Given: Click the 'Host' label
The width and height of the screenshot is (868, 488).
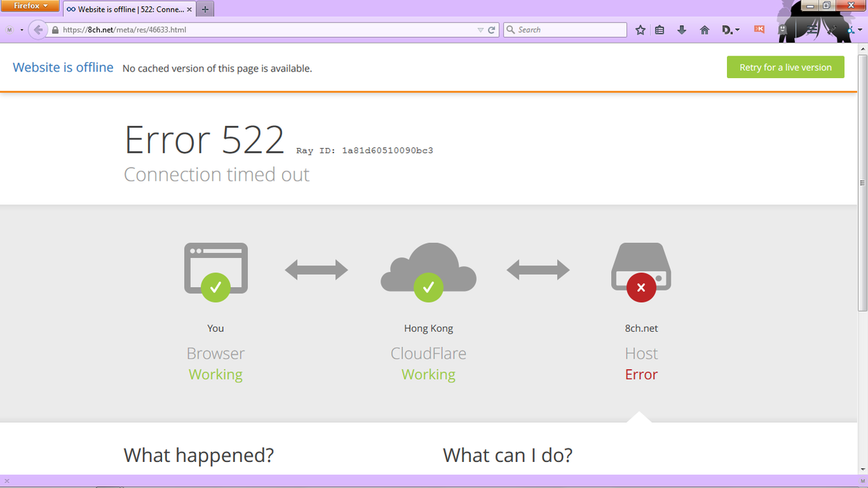Looking at the screenshot, I should (642, 354).
